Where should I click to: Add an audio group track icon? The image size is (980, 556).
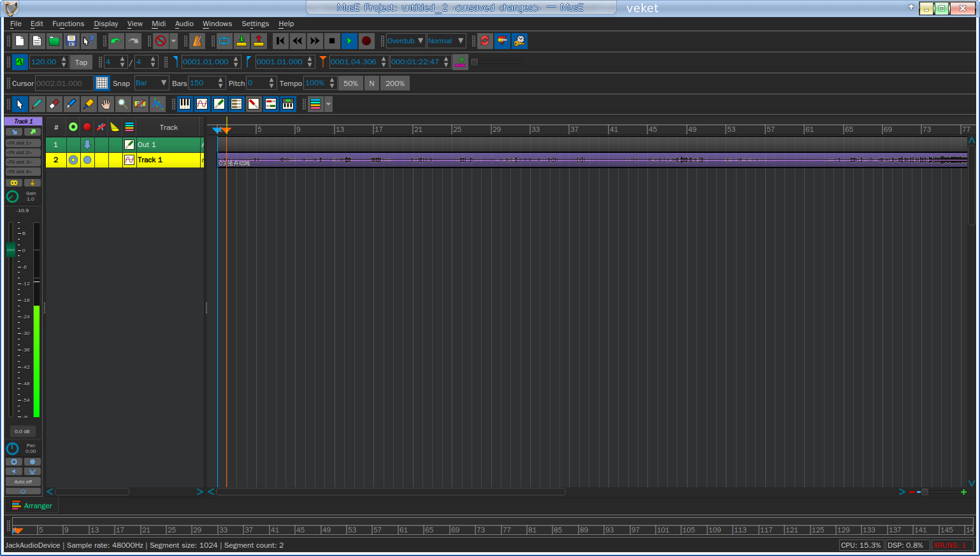236,104
